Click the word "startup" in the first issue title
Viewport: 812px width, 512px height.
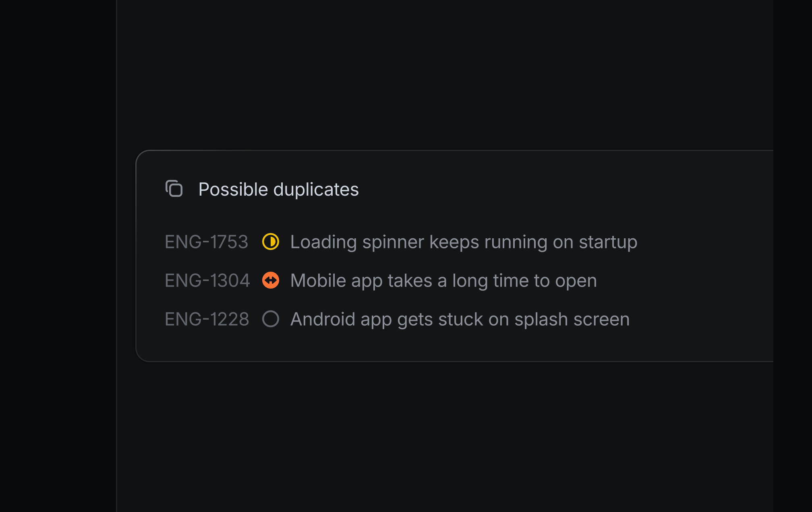tap(608, 242)
